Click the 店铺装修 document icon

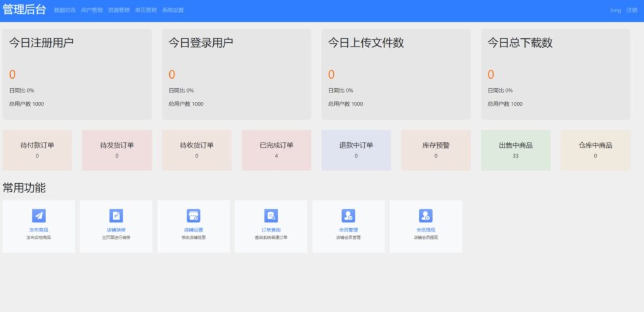pyautogui.click(x=116, y=216)
